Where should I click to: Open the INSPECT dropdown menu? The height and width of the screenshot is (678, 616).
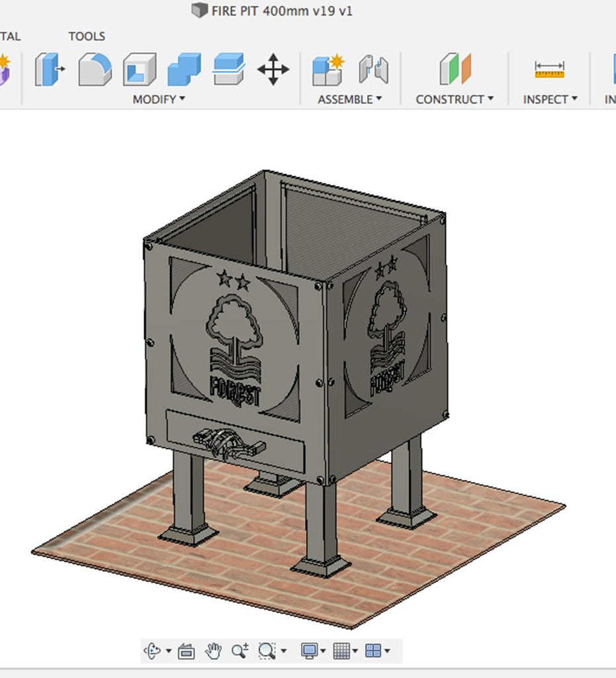(550, 99)
